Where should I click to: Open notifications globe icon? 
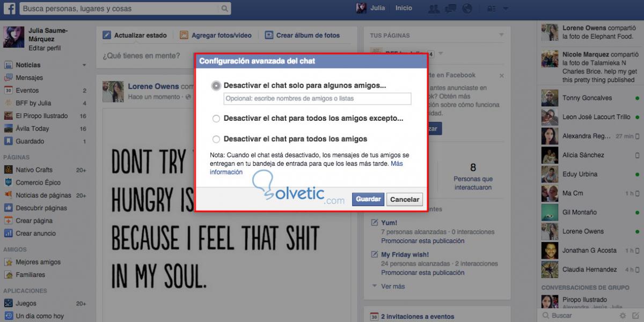click(467, 9)
